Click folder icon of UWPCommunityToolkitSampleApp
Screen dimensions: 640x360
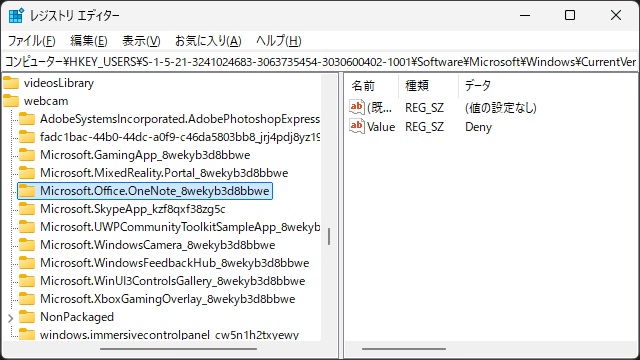(x=27, y=227)
